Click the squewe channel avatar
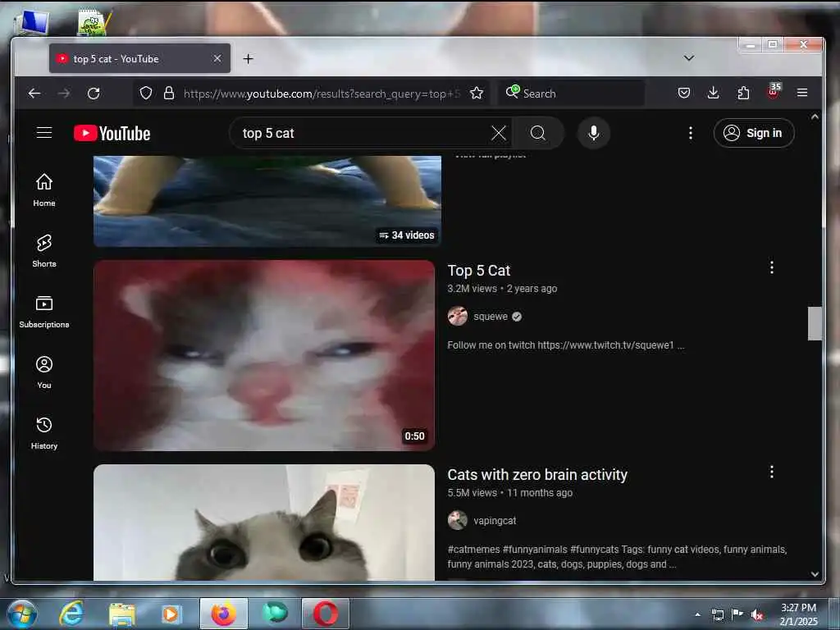The image size is (840, 630). [x=458, y=316]
